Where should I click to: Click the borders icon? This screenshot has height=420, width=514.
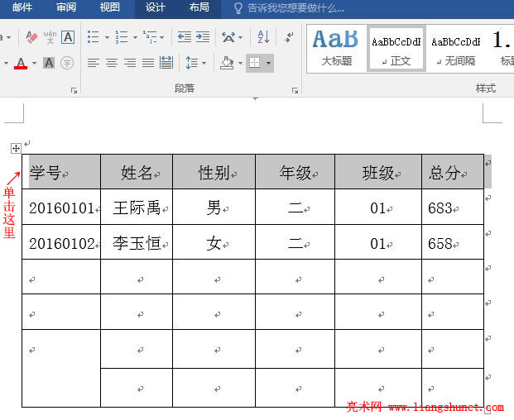click(255, 63)
